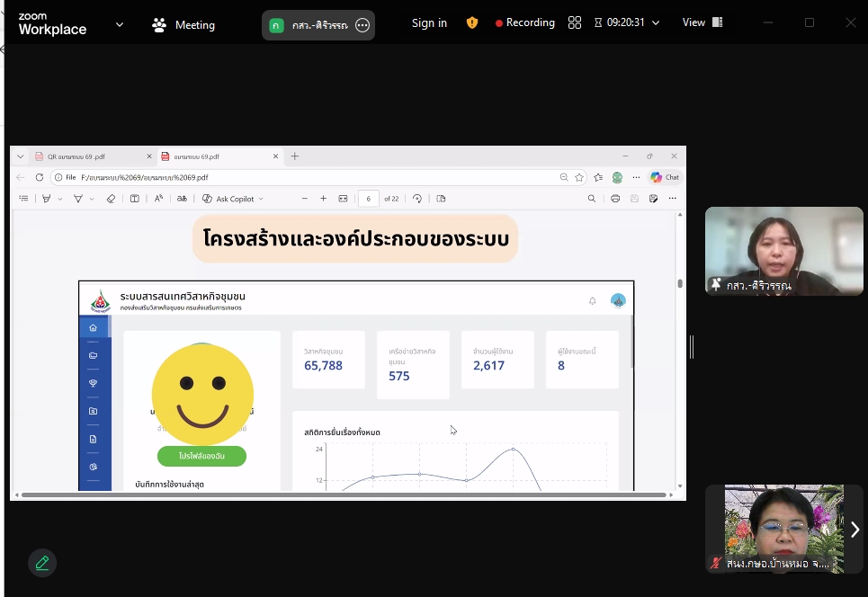Click the red Recording indicator

click(x=525, y=23)
